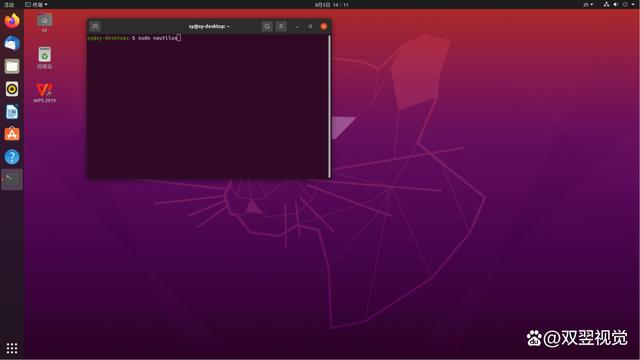640x360 pixels.
Task: Open the Terminal app menu in top bar
Action: 36,4
